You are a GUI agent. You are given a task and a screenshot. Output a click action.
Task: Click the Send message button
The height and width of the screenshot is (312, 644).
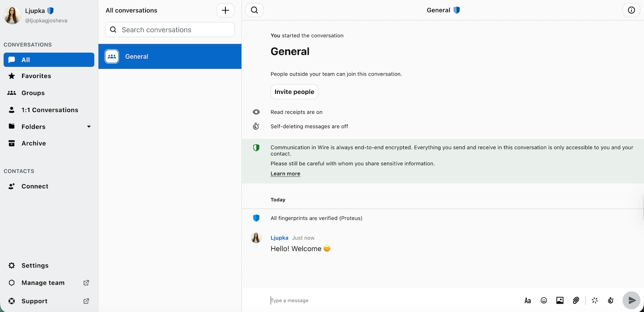[x=631, y=301]
